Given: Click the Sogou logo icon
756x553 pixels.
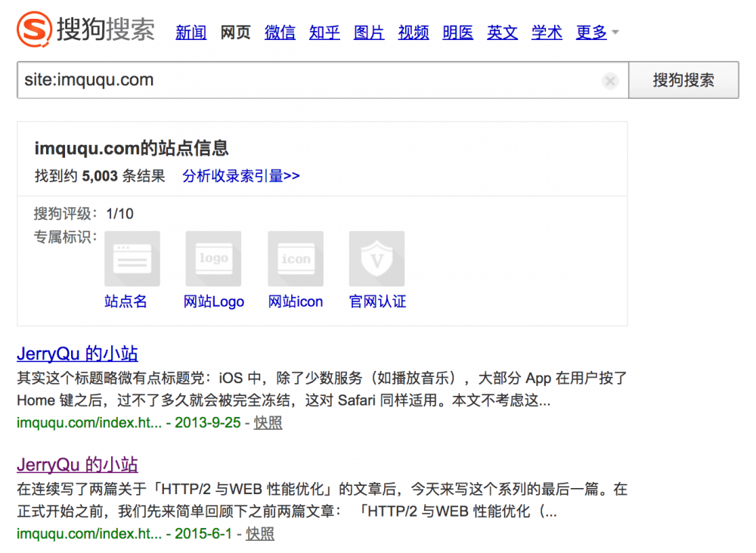Looking at the screenshot, I should [x=34, y=29].
